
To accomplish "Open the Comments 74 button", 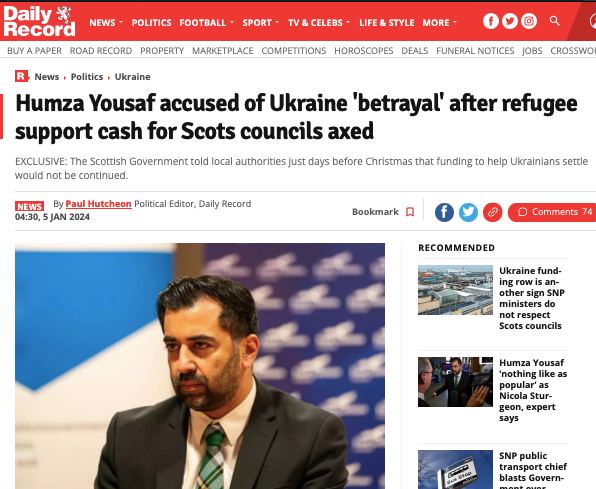I will 552,212.
